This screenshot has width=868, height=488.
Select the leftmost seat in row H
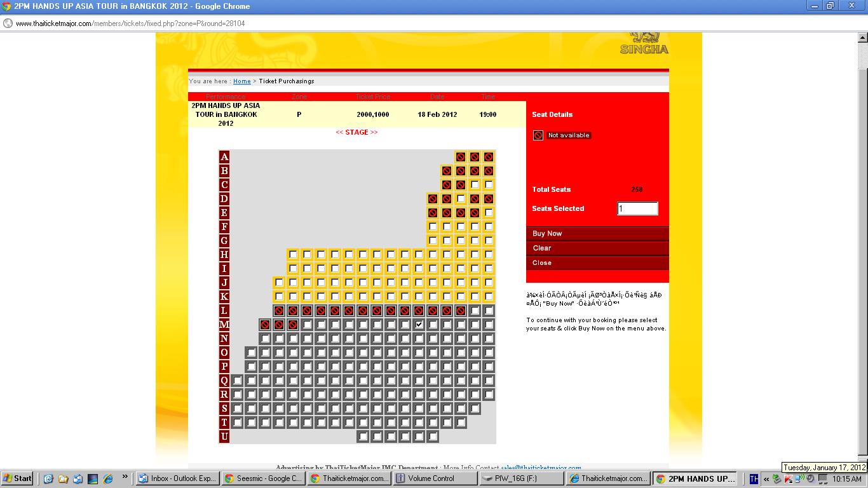tap(293, 255)
